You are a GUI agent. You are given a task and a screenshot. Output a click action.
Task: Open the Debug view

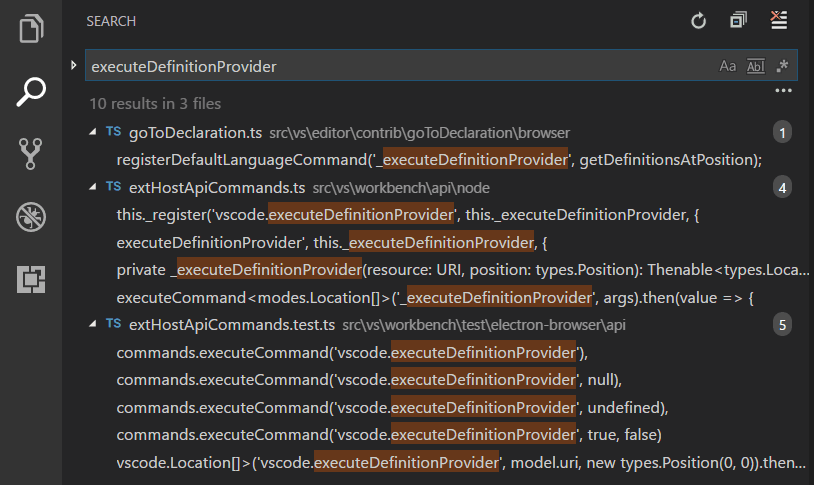(x=32, y=217)
